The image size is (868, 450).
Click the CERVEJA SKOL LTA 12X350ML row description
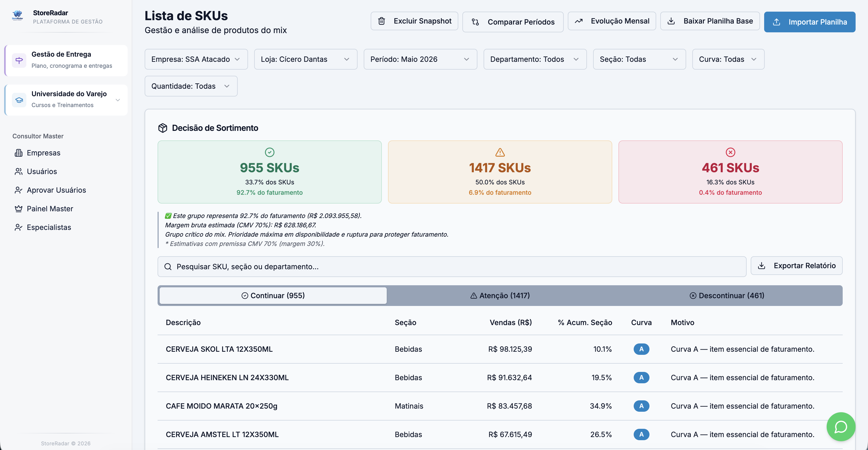coord(219,349)
